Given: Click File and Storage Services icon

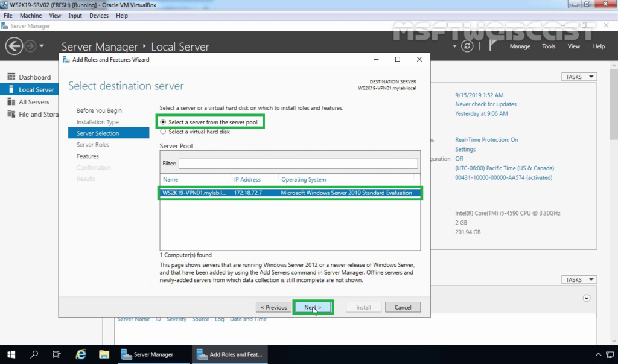Looking at the screenshot, I should click(11, 114).
